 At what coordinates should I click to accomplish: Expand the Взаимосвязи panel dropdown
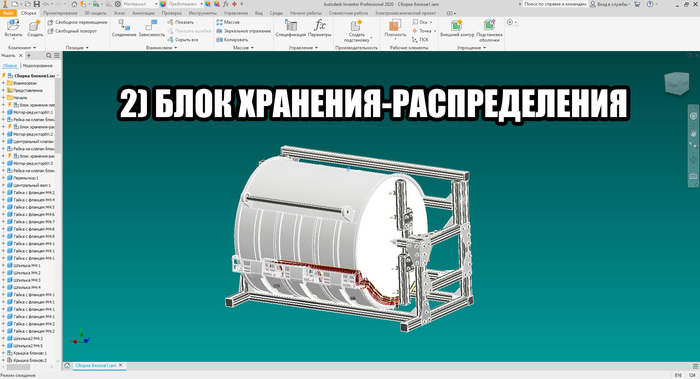tap(161, 47)
